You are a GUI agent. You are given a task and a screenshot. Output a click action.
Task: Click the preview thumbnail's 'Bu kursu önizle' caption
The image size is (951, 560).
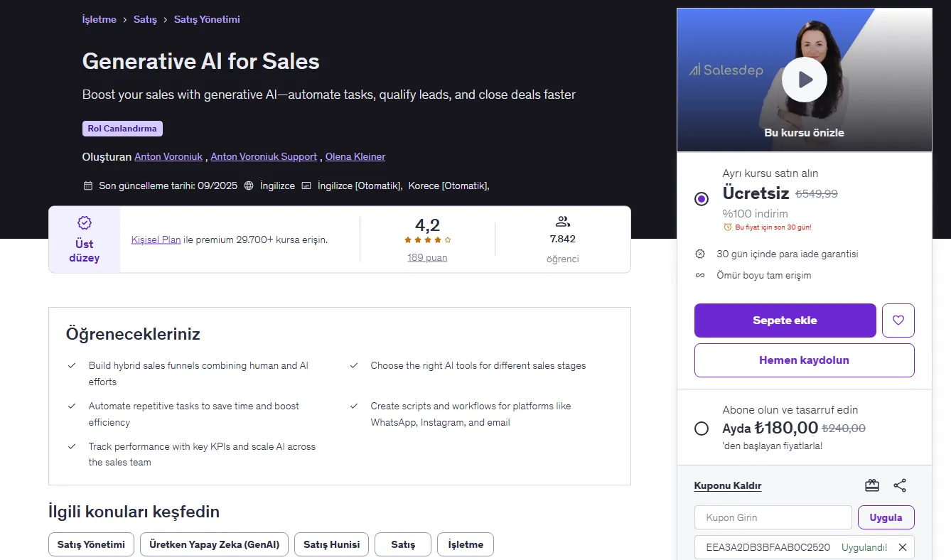click(x=804, y=133)
